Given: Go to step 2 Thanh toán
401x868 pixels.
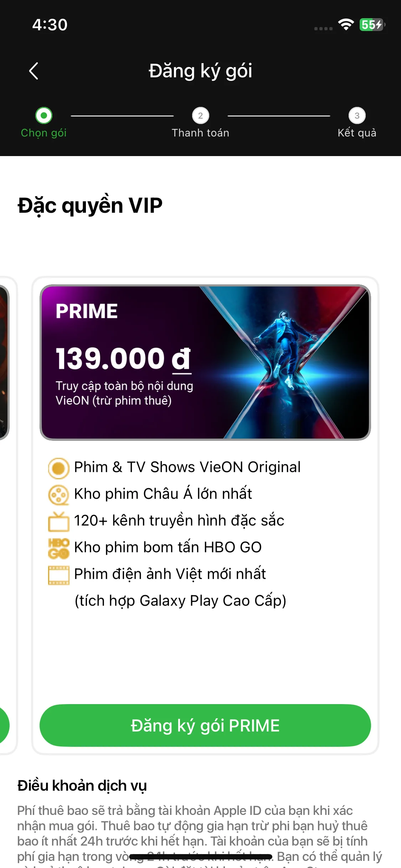Looking at the screenshot, I should pos(200,116).
